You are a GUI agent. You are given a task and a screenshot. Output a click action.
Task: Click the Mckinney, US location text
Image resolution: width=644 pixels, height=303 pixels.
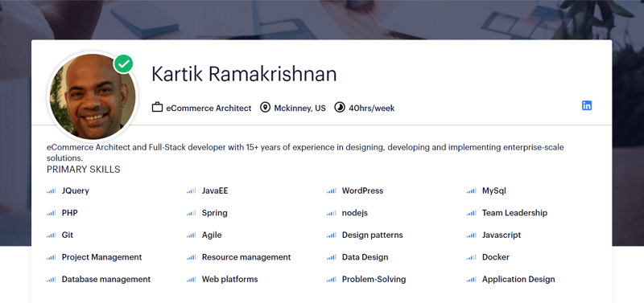299,109
